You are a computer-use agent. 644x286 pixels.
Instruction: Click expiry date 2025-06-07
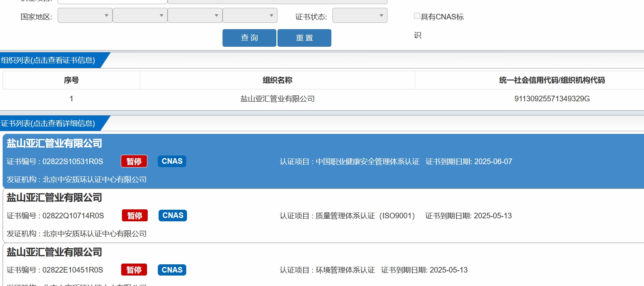[493, 162]
